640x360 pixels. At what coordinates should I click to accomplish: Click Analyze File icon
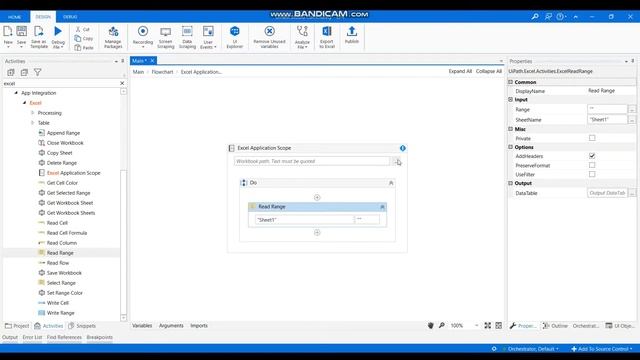click(302, 31)
